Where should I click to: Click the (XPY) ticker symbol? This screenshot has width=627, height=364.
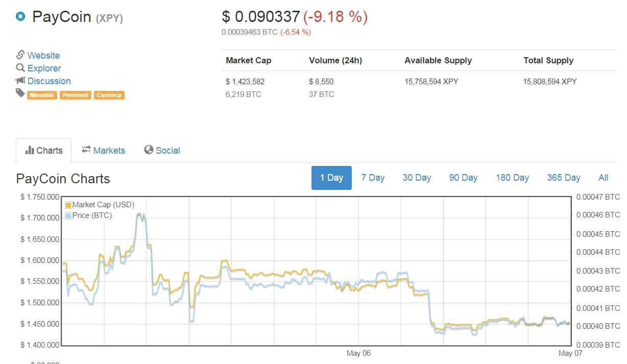(109, 18)
